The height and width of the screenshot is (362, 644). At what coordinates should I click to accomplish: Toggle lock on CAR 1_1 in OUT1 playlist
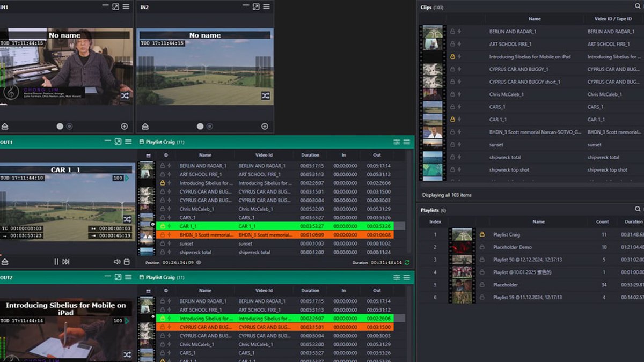[x=163, y=226]
